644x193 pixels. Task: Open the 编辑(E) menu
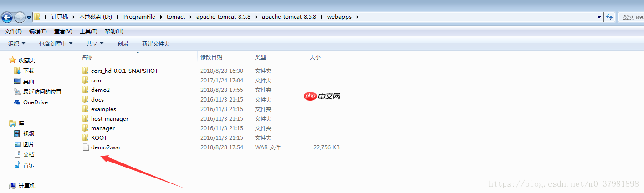pyautogui.click(x=38, y=31)
